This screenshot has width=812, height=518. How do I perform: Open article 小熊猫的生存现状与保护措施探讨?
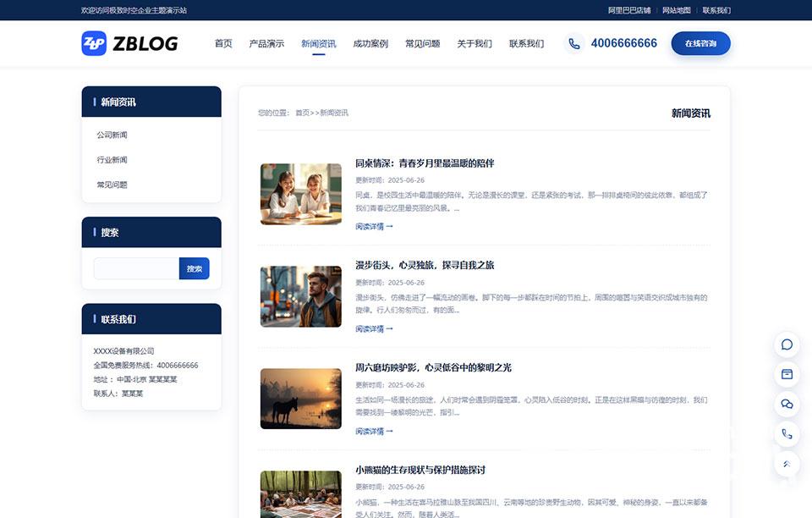point(420,470)
